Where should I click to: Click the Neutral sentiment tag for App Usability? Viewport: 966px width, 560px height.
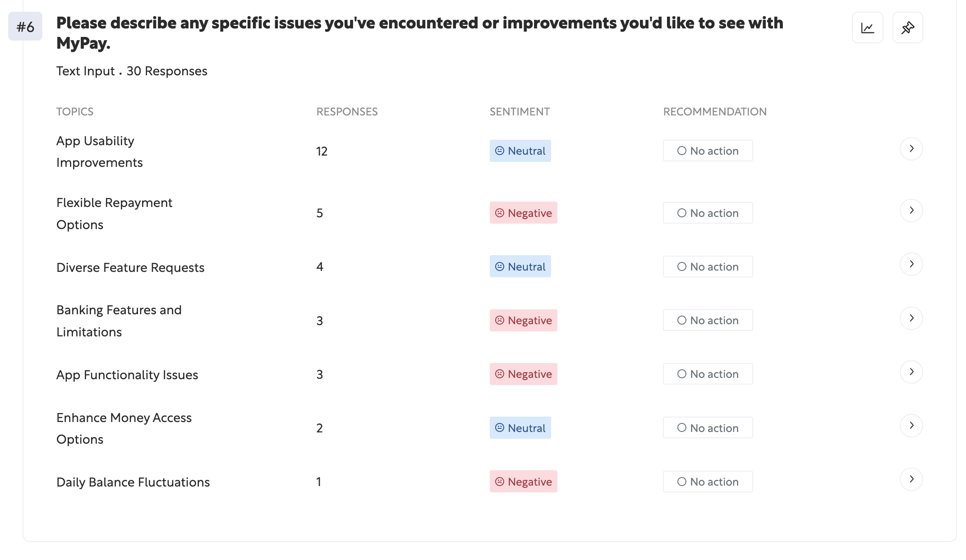coord(520,151)
